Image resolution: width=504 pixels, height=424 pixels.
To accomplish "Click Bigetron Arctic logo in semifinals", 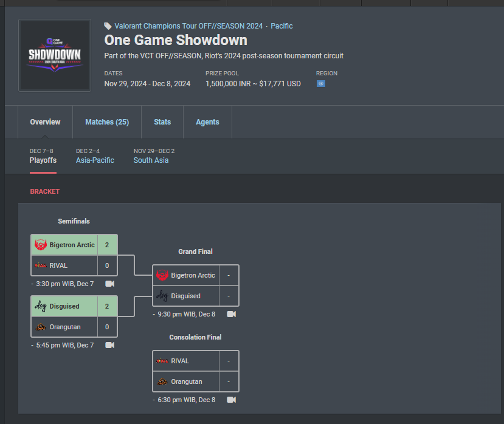I will [41, 245].
